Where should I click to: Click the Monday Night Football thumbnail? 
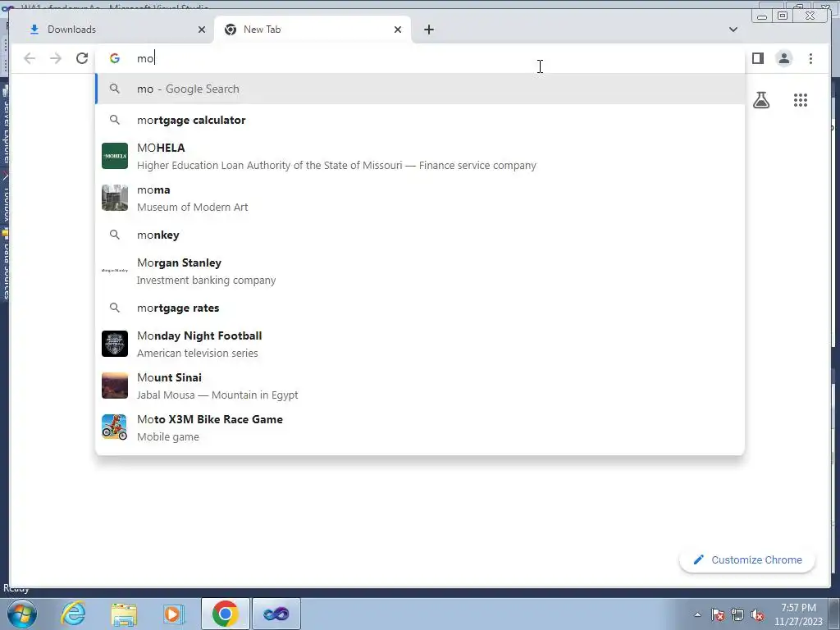click(115, 344)
